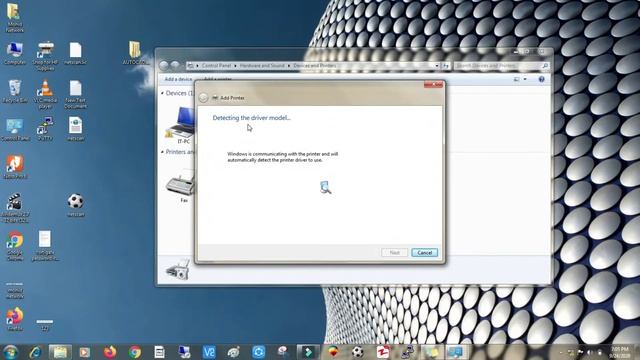Go forward in the Explorer window
The height and width of the screenshot is (360, 640).
175,65
